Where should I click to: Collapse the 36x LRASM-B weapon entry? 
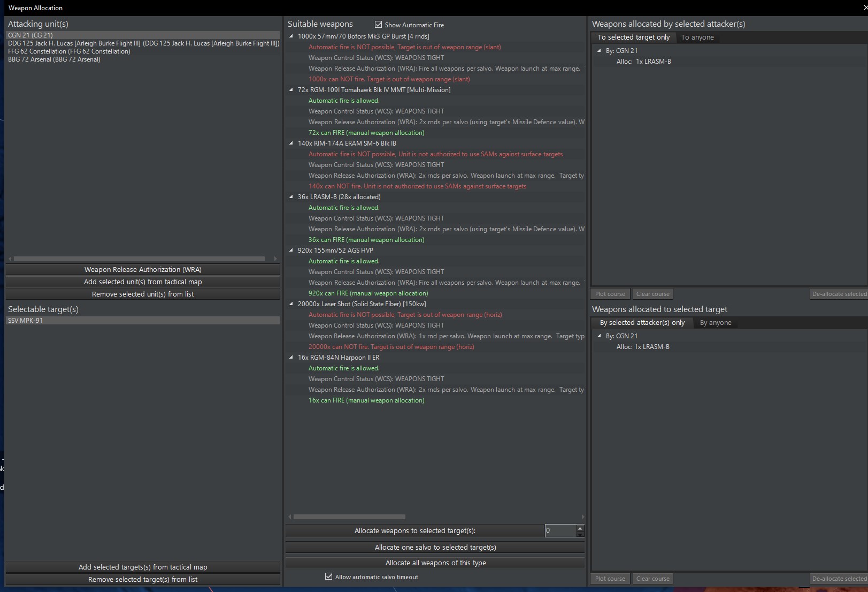(x=291, y=197)
